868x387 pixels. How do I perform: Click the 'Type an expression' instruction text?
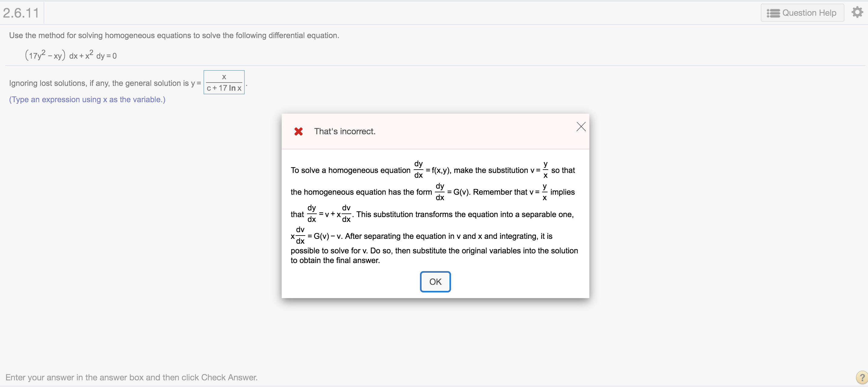click(x=87, y=99)
